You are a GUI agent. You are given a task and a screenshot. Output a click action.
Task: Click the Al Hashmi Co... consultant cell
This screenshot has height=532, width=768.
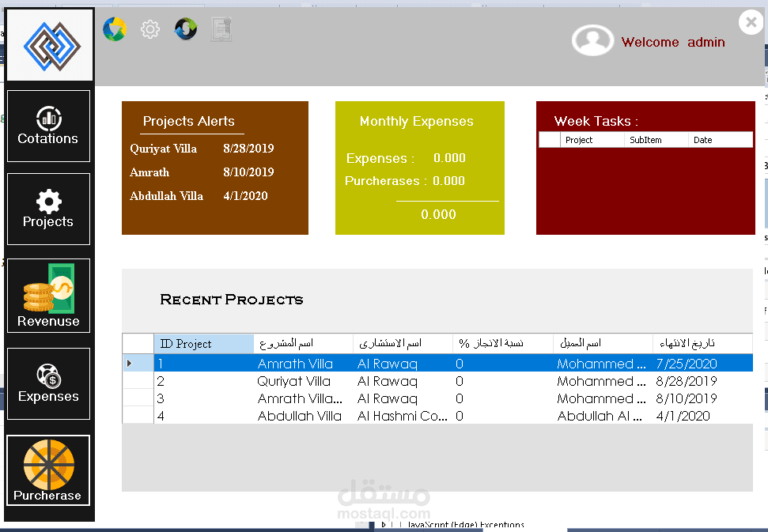click(403, 416)
